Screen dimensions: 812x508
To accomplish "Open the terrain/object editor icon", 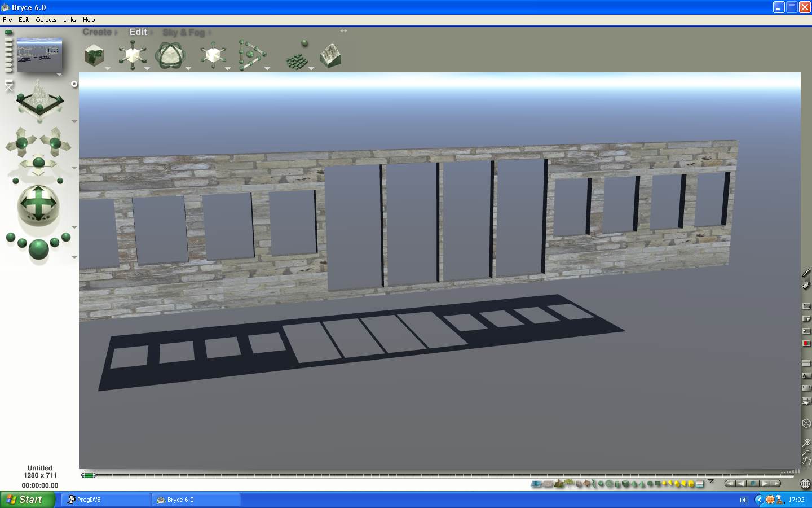I will pos(330,56).
